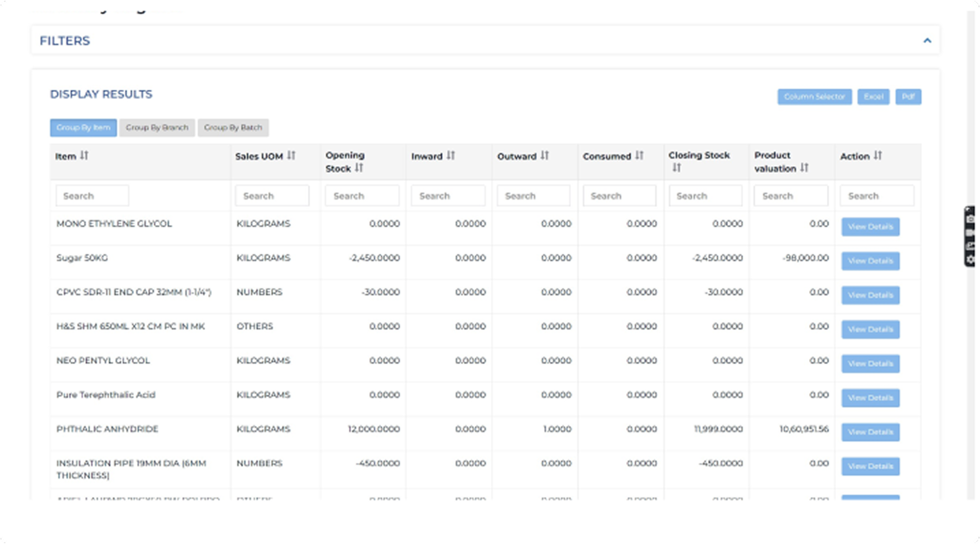Click the Closing Stock search field
980x544 pixels.
click(705, 196)
